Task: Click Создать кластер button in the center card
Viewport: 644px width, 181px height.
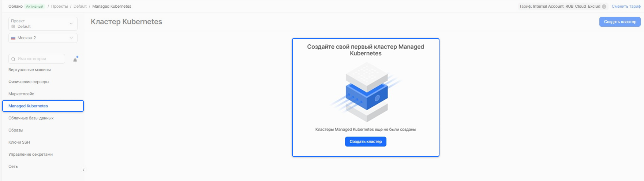Action: pyautogui.click(x=366, y=141)
